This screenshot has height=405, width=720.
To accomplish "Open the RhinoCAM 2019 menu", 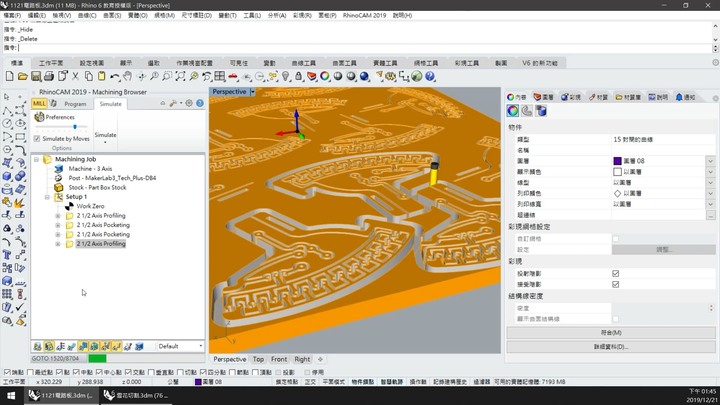I will click(364, 15).
